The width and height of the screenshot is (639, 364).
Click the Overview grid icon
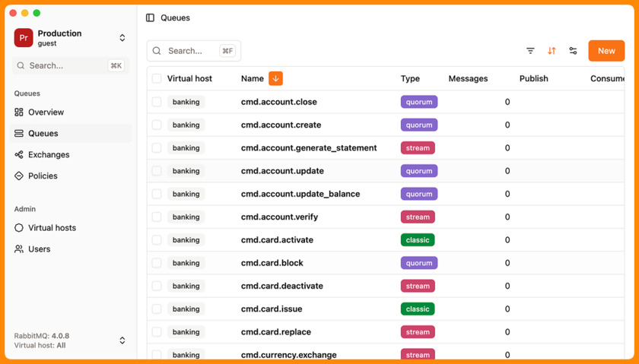pyautogui.click(x=19, y=112)
